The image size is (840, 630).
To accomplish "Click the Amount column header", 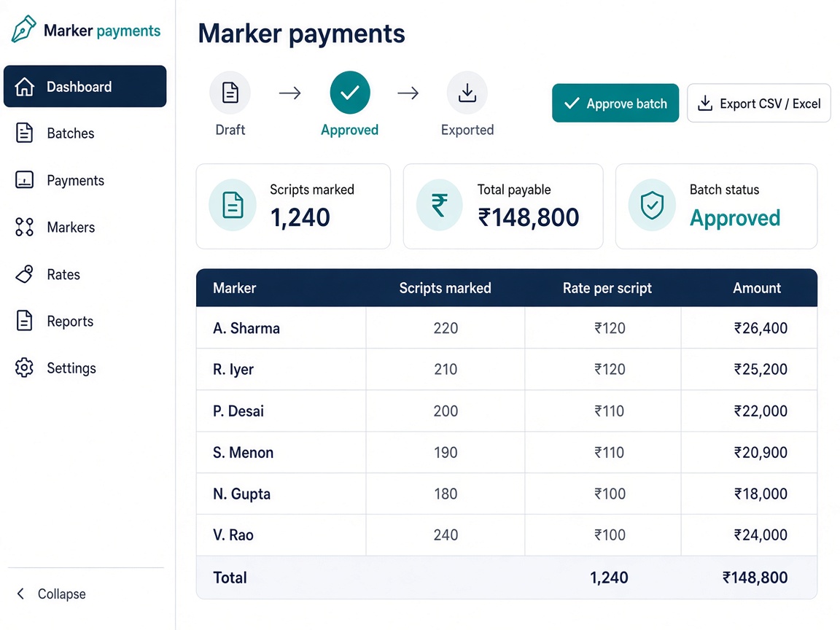I will pos(757,288).
